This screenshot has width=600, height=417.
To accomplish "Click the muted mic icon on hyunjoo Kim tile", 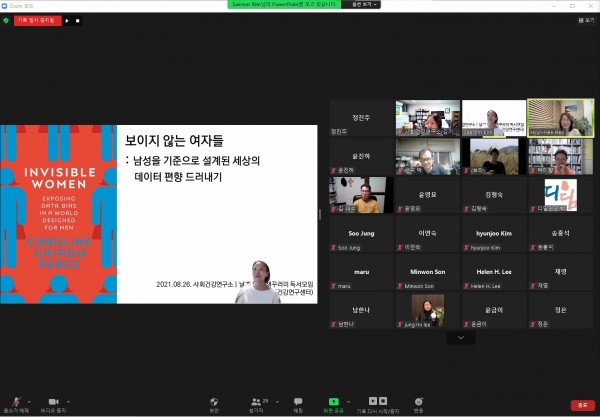I will tap(466, 248).
